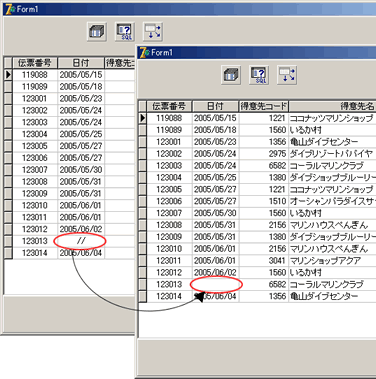Select マリンハウスぺんぎん in row 123008
The width and height of the screenshot is (376, 379).
click(x=332, y=225)
